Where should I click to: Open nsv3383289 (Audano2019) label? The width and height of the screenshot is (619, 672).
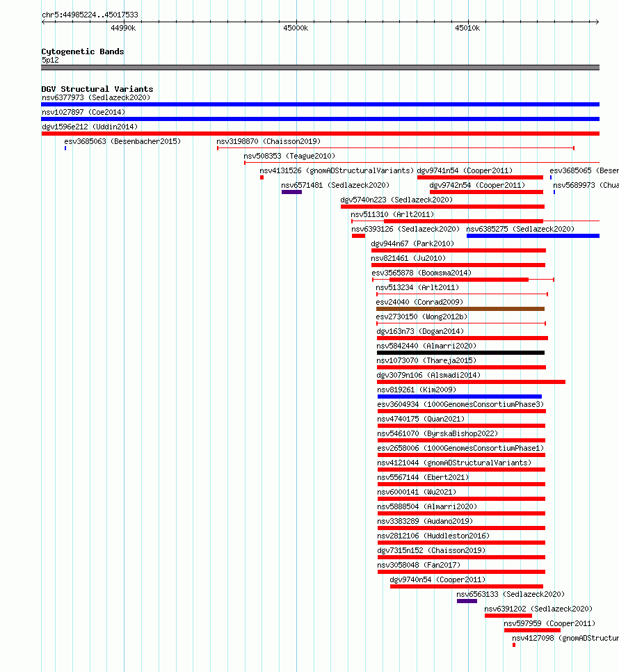tap(426, 521)
